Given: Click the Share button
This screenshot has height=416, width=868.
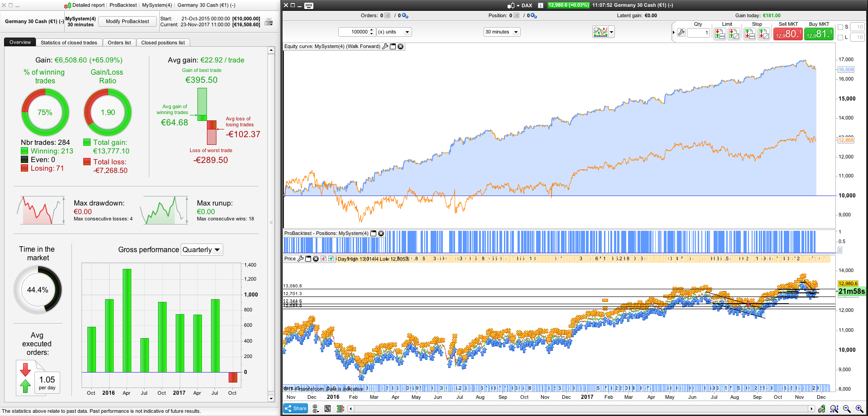Looking at the screenshot, I should coord(295,408).
